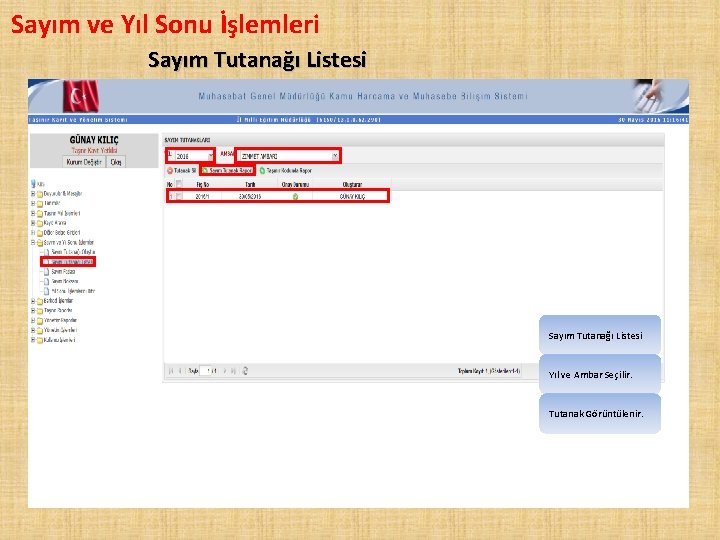This screenshot has width=720, height=540.
Task: Click the green approval status icon in row 1
Action: (x=295, y=196)
